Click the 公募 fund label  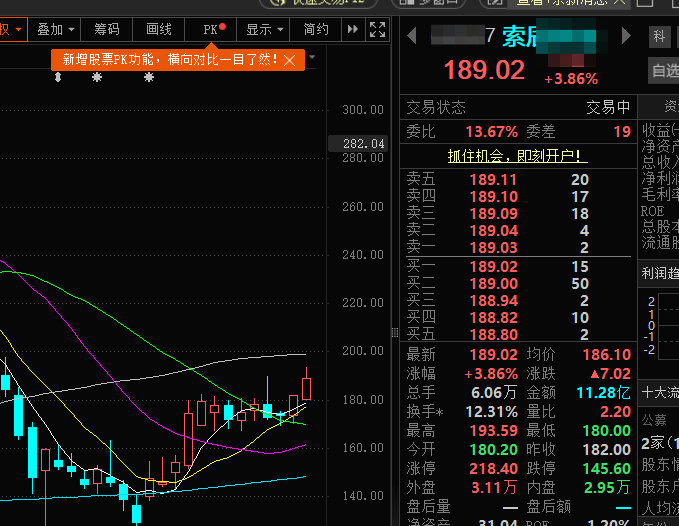(654, 420)
